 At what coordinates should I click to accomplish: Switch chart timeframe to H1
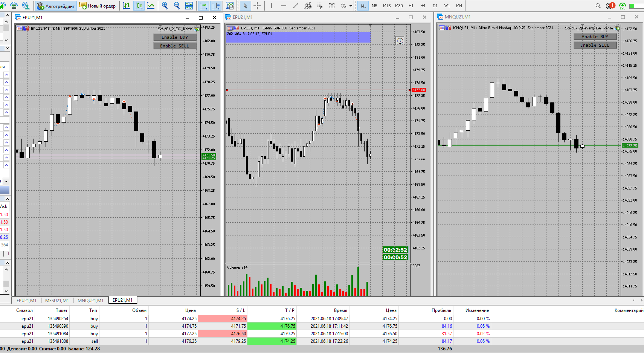pyautogui.click(x=411, y=6)
